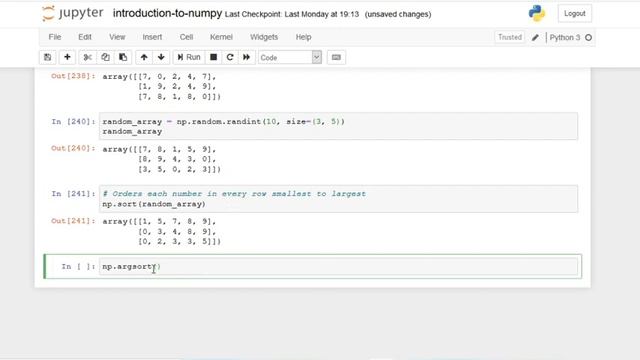The width and height of the screenshot is (640, 360).
Task: Interrupt the kernel with the stop button
Action: (x=213, y=57)
